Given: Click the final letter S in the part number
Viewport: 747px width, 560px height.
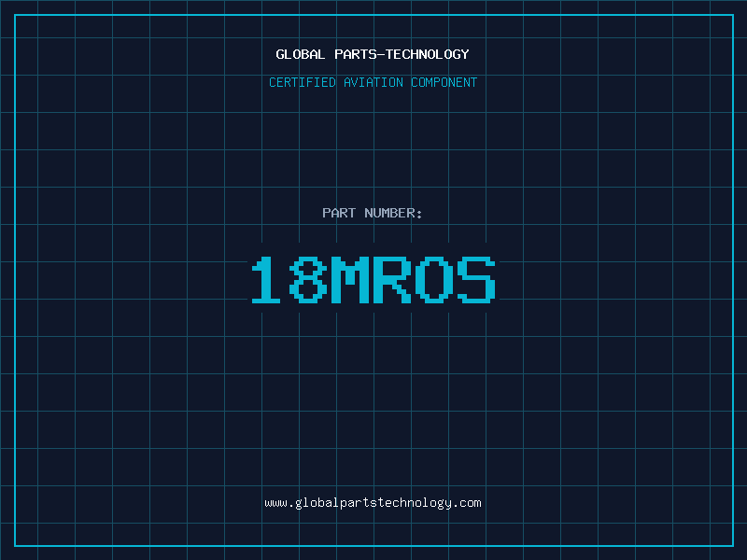Looking at the screenshot, I should pyautogui.click(x=477, y=280).
